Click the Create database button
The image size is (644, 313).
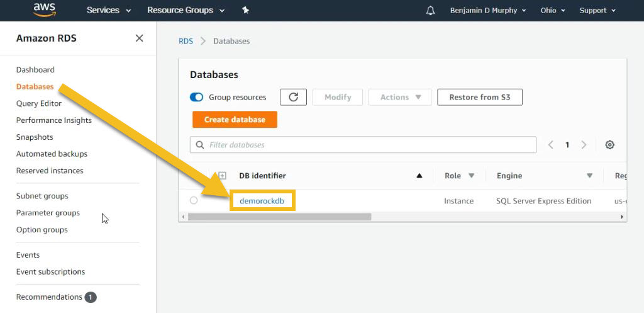pos(235,120)
